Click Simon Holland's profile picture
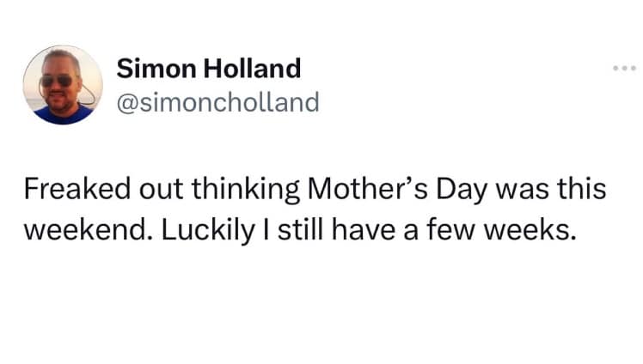 (63, 85)
